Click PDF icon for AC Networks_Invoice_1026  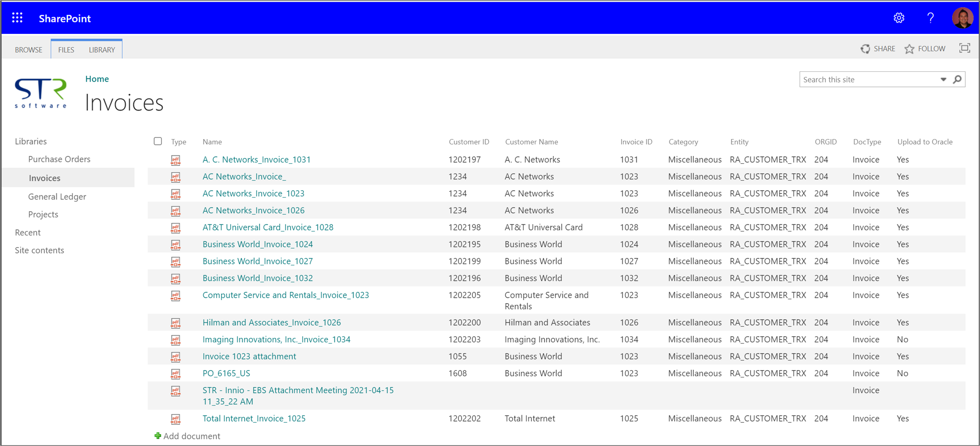tap(176, 211)
